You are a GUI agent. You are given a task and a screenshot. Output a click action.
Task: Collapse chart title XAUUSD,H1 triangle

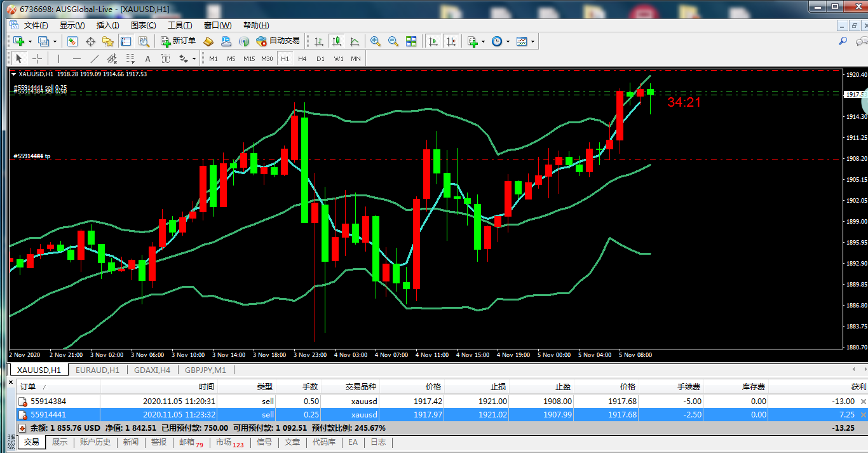click(x=14, y=74)
